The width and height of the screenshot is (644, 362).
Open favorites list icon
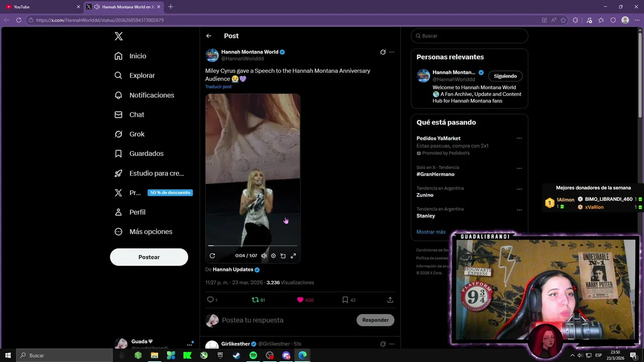click(x=601, y=20)
